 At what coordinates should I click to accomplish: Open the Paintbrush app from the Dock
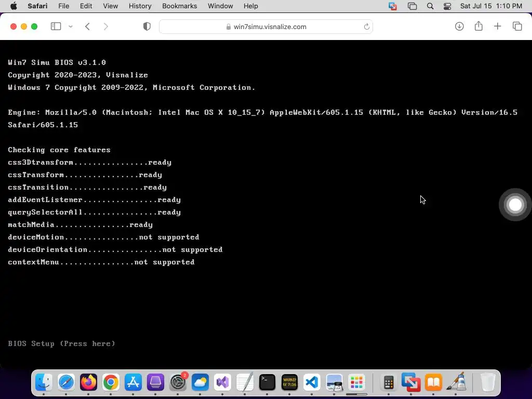pyautogui.click(x=456, y=382)
